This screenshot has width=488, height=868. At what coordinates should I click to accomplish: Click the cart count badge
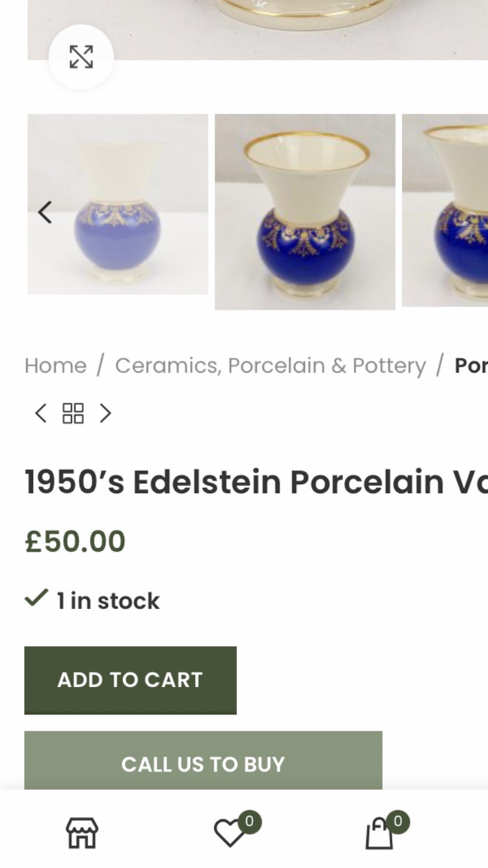point(398,821)
